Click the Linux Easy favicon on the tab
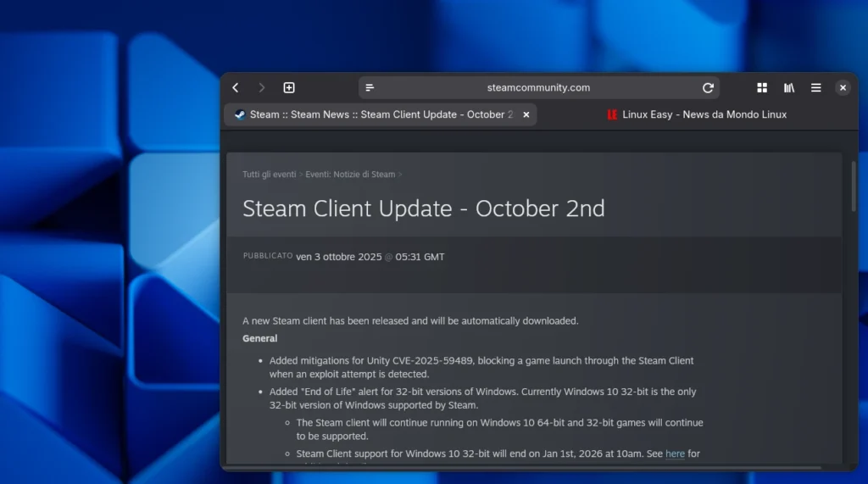Viewport: 868px width, 484px height. point(612,114)
